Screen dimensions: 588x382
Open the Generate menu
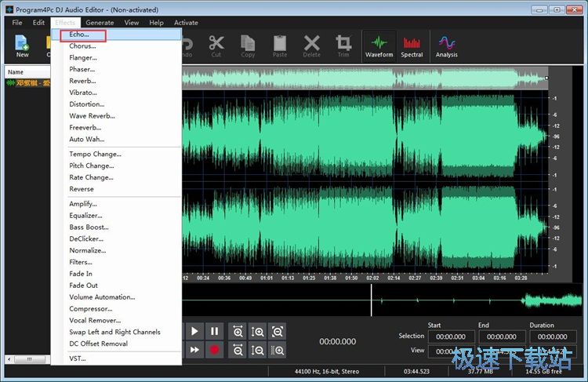[x=100, y=23]
